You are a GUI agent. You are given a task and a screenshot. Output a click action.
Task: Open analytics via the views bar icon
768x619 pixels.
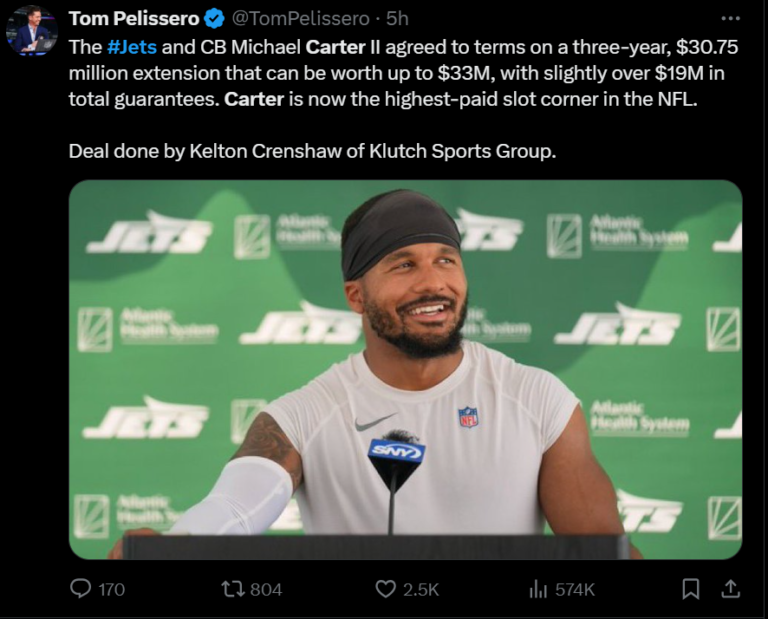point(537,589)
